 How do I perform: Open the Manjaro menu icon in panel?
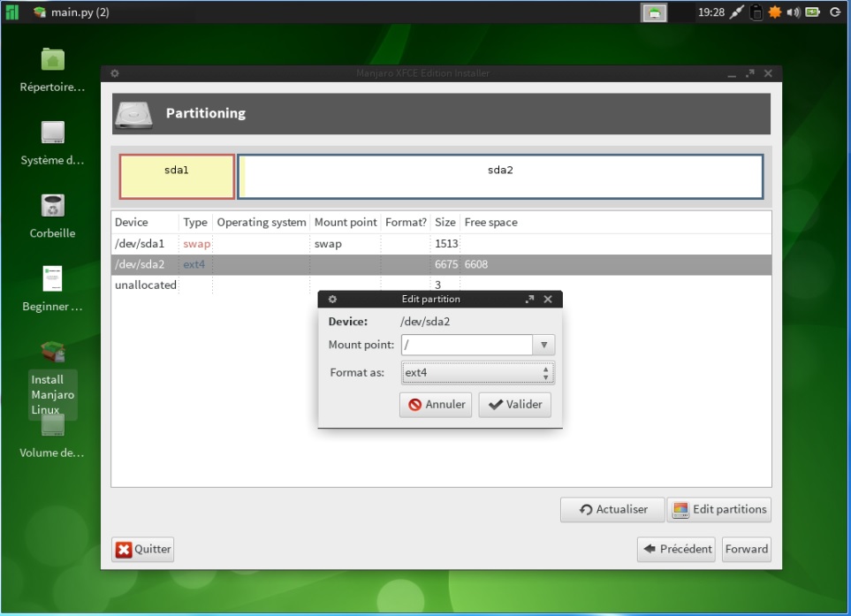pyautogui.click(x=12, y=12)
